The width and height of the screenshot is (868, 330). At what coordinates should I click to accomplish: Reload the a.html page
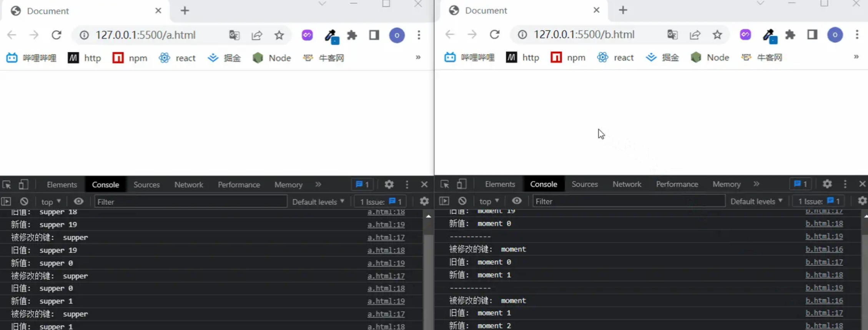coord(57,35)
